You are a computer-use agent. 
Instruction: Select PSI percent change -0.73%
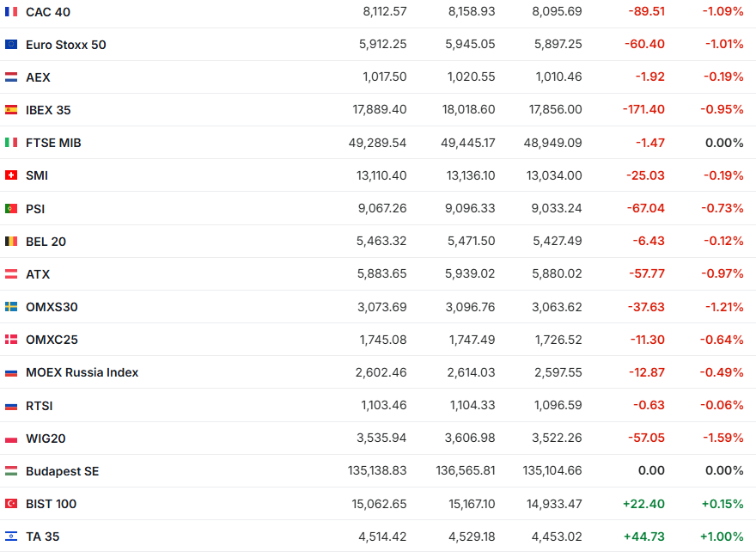click(x=722, y=208)
